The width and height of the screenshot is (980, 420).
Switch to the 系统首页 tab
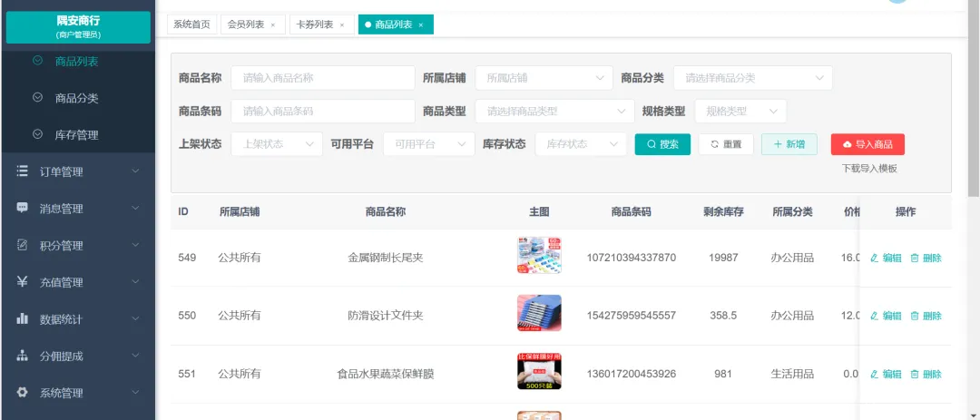point(191,24)
